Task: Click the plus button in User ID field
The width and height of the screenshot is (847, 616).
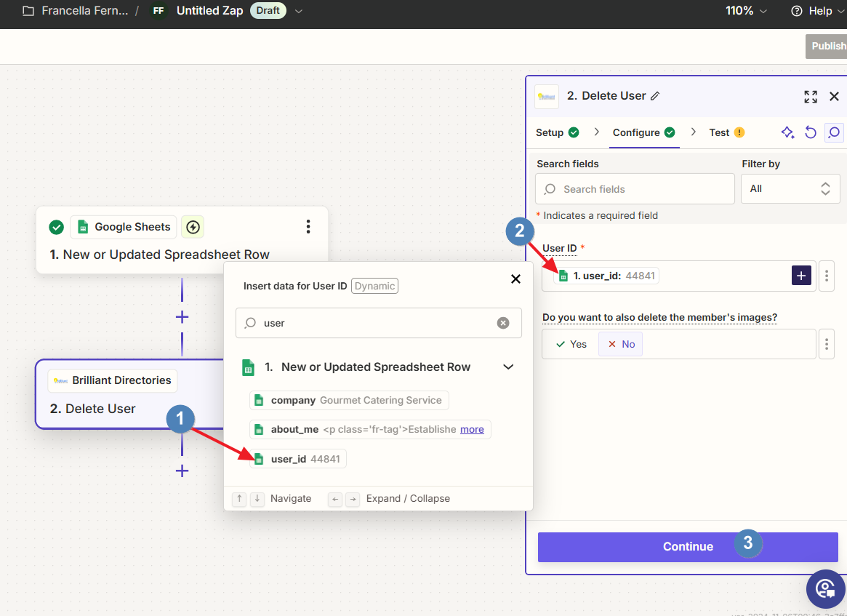Action: coord(801,276)
